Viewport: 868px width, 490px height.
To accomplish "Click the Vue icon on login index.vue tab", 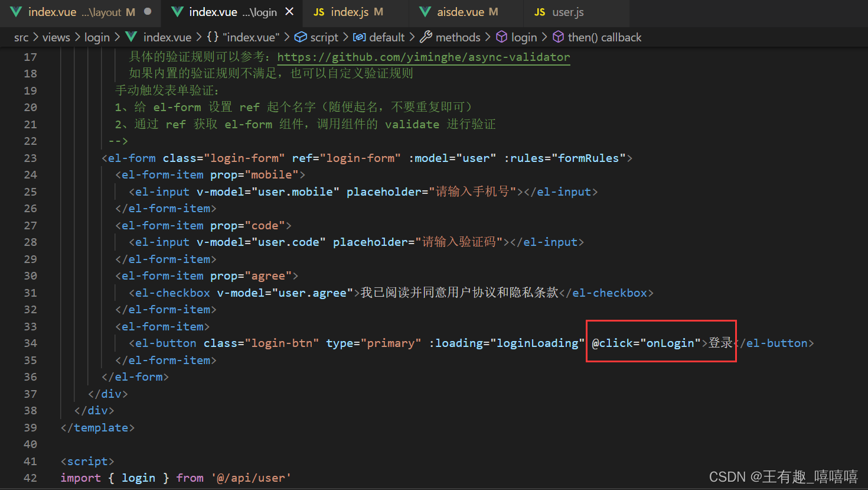I will click(x=177, y=12).
